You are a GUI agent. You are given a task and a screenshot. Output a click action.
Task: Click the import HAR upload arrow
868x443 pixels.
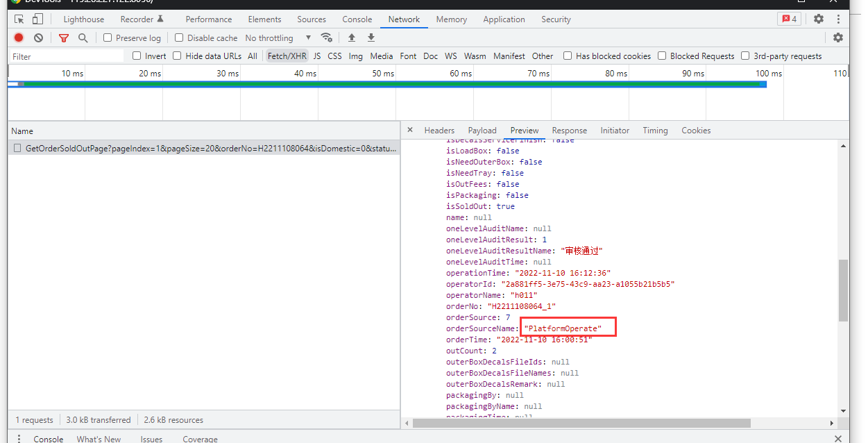coord(352,38)
